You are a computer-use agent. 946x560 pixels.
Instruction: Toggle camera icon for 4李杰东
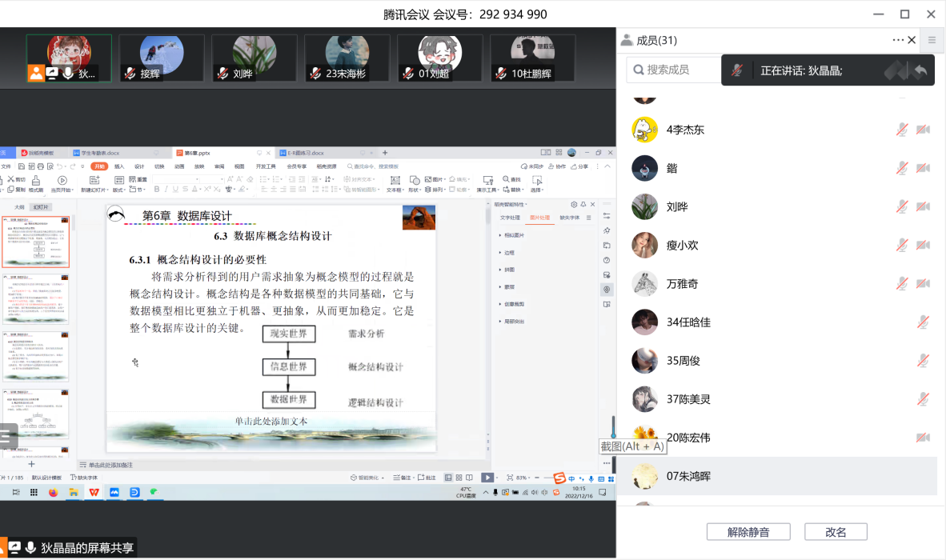923,130
